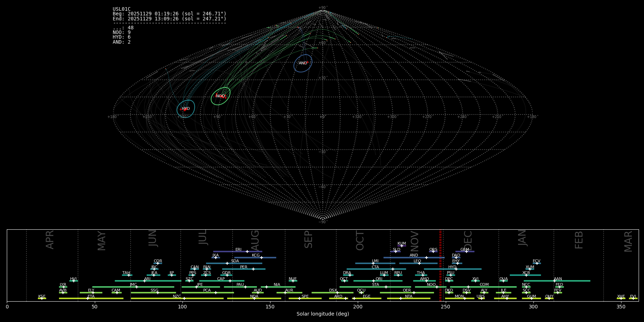Select the LYR shower bar
Screen dimensions: 644x322
[63, 287]
